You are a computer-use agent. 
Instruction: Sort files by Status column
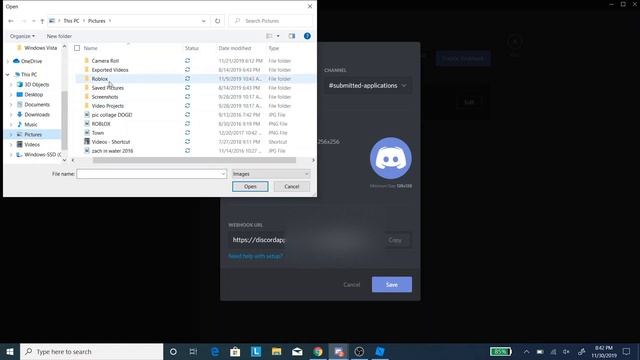[191, 48]
